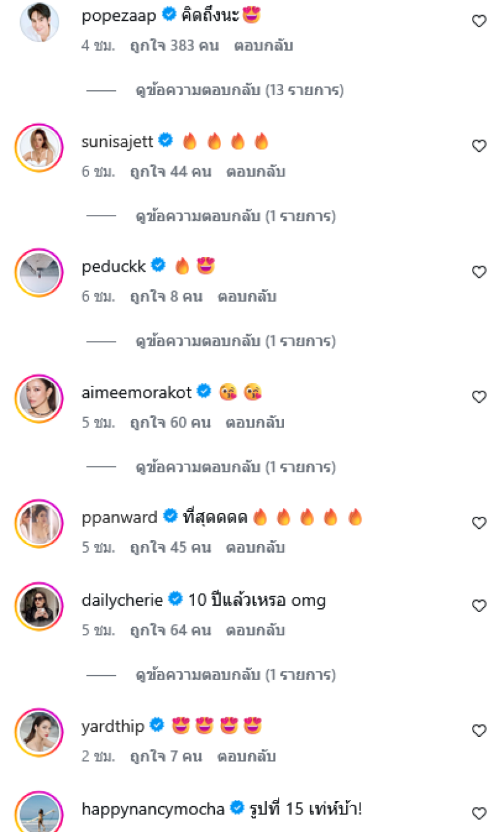Like the popezaap comment with the heart
This screenshot has width=504, height=832.
pos(479,21)
